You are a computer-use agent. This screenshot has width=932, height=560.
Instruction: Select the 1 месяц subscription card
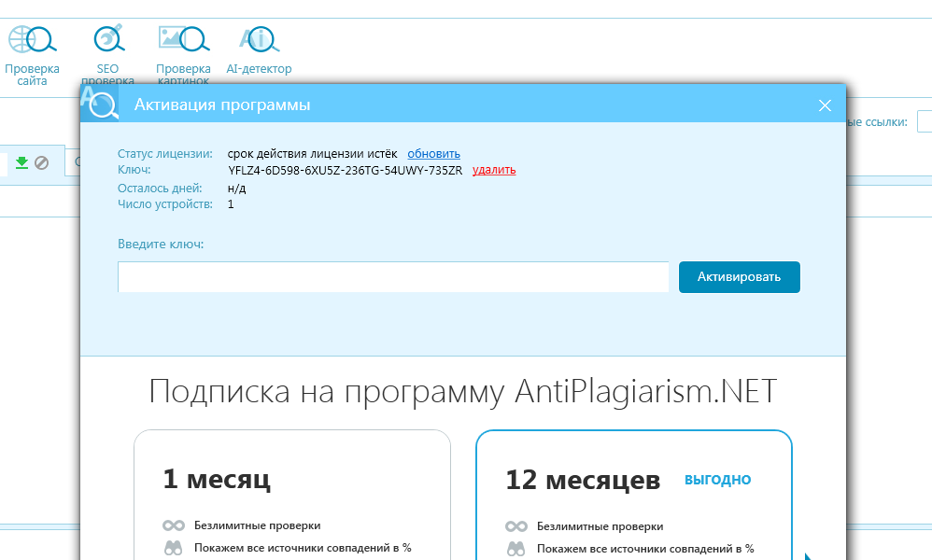[x=291, y=495]
